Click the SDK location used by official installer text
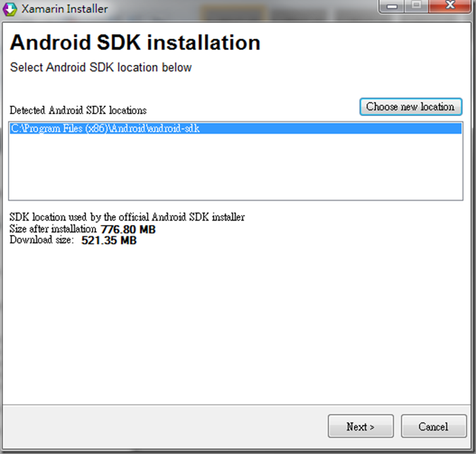476x454 pixels. coord(127,217)
